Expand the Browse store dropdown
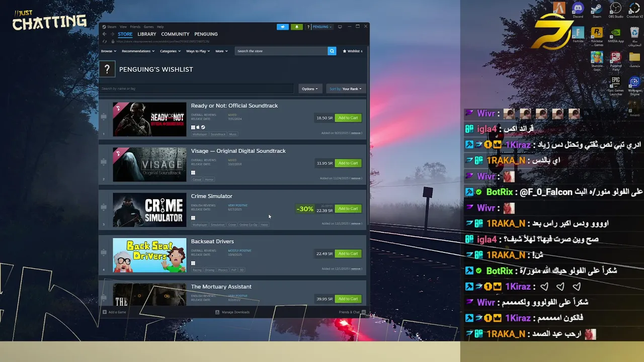644x362 pixels. (x=108, y=51)
